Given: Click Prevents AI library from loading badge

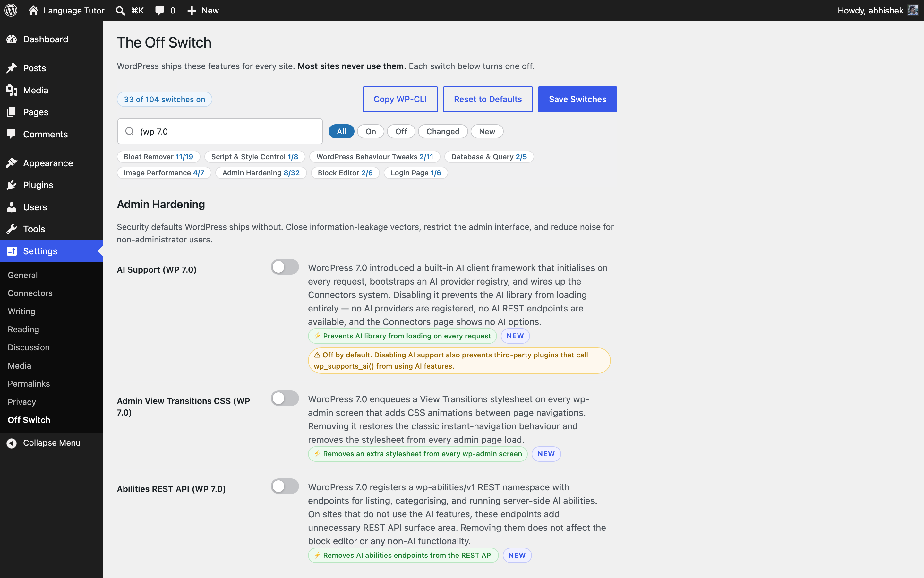Looking at the screenshot, I should coord(402,336).
